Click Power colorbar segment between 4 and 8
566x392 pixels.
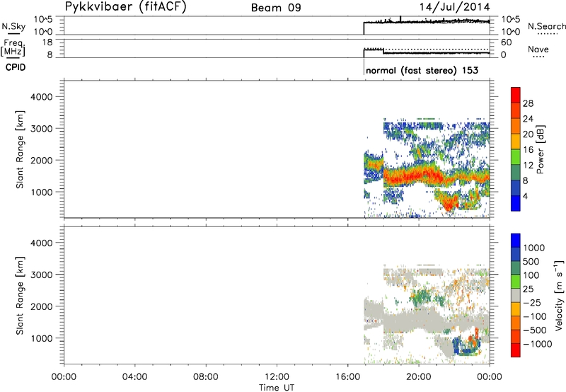coord(516,188)
